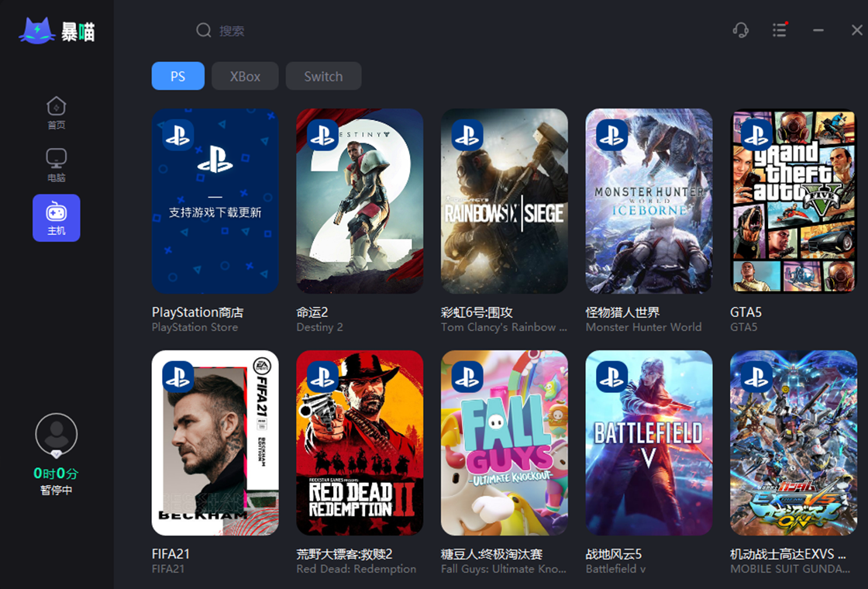The height and width of the screenshot is (589, 868).
Task: Click the search magnifier icon
Action: click(204, 30)
